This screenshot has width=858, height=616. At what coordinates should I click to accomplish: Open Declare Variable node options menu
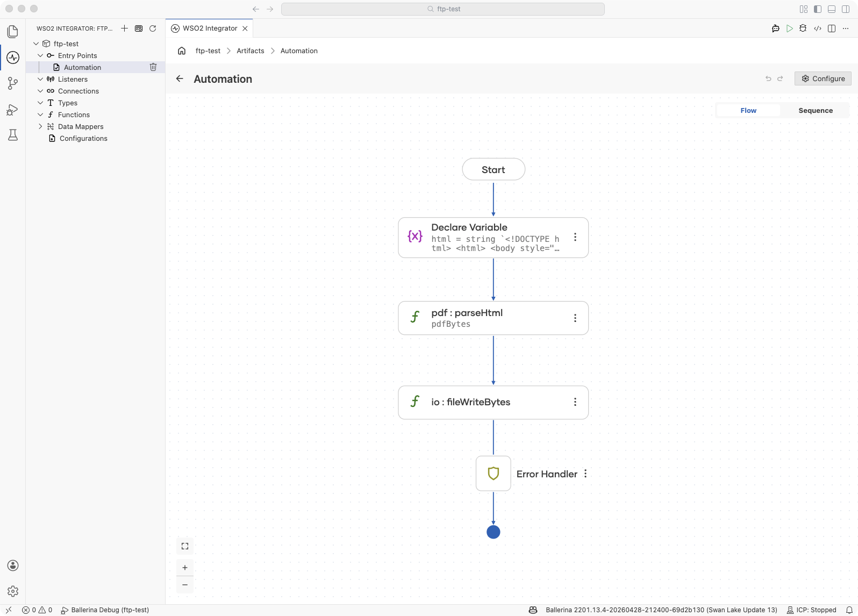click(x=575, y=237)
